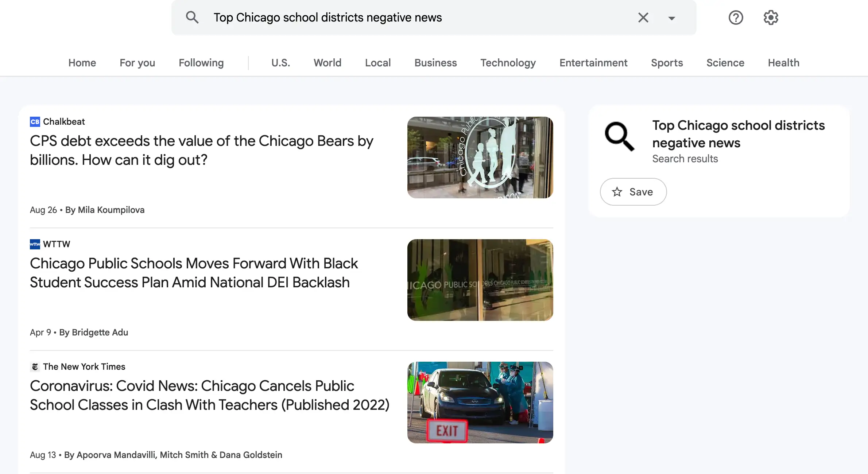
Task: Switch to the For you tab
Action: [137, 63]
